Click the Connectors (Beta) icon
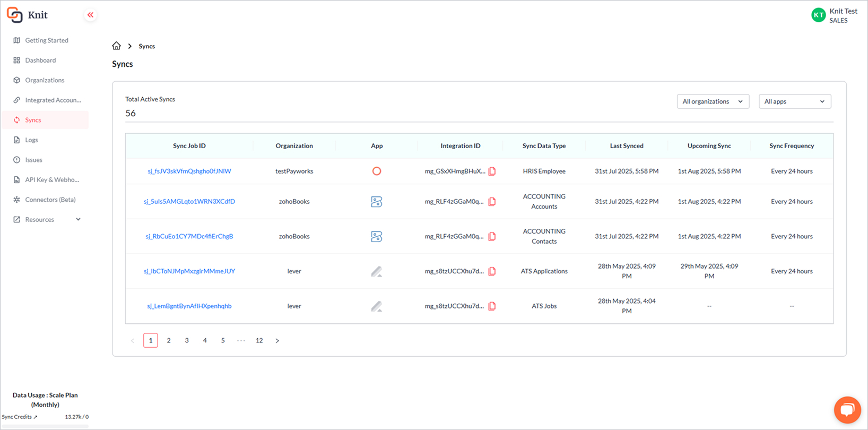The width and height of the screenshot is (868, 430). [x=16, y=200]
